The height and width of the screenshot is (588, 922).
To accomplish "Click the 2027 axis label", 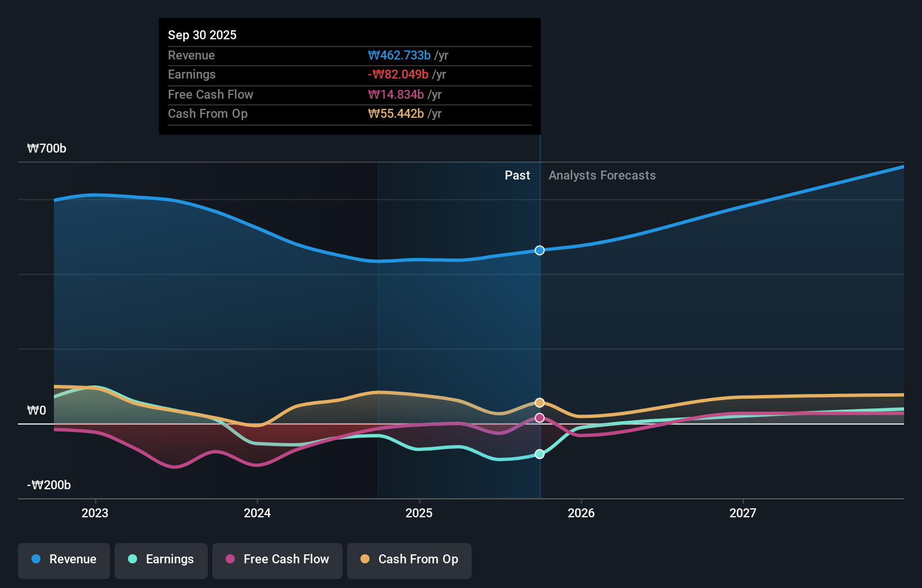I will [742, 512].
